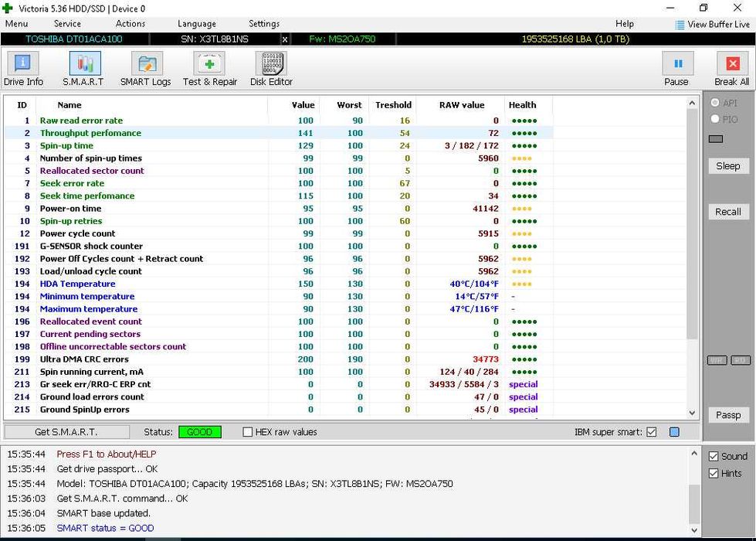756x541 pixels.
Task: Click the Press F1 to About/HELP log line
Action: [x=107, y=454]
